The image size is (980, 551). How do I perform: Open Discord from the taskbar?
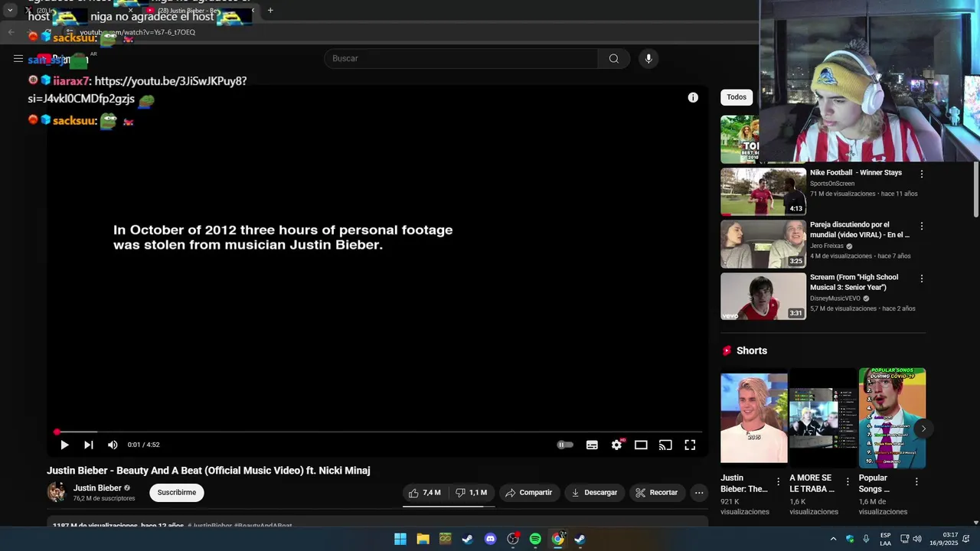[x=491, y=540]
